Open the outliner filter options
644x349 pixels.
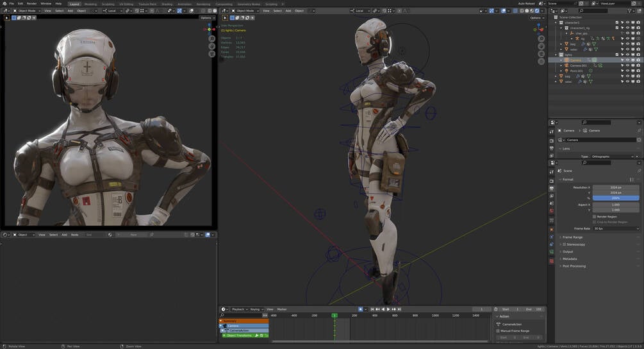(631, 11)
